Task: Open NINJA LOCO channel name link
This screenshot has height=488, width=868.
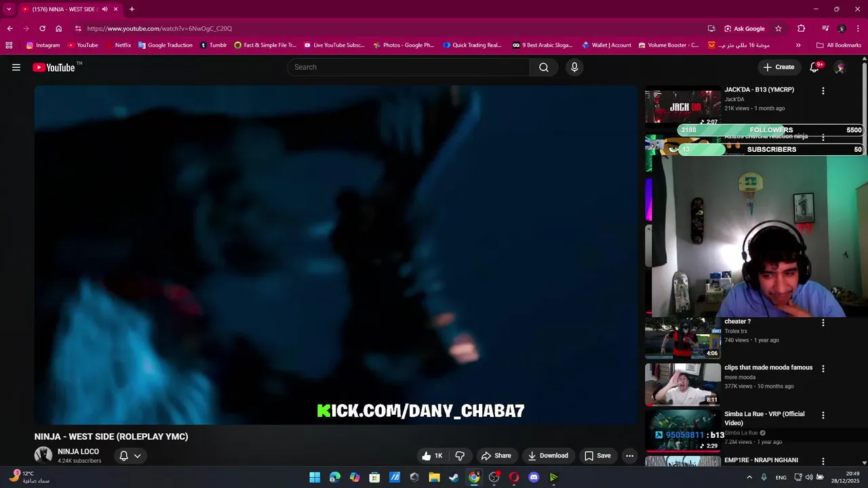Action: [78, 451]
